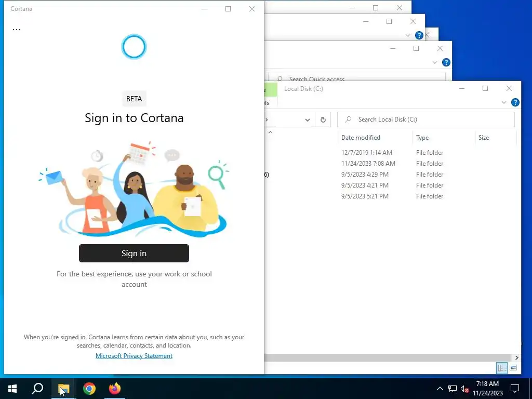Open help in the Quick access window
Viewport: 532px width, 399px height.
pyautogui.click(x=446, y=62)
